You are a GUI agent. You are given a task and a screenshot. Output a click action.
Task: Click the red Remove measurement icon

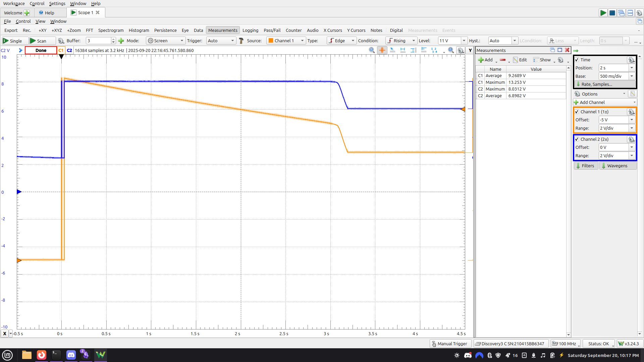click(502, 60)
